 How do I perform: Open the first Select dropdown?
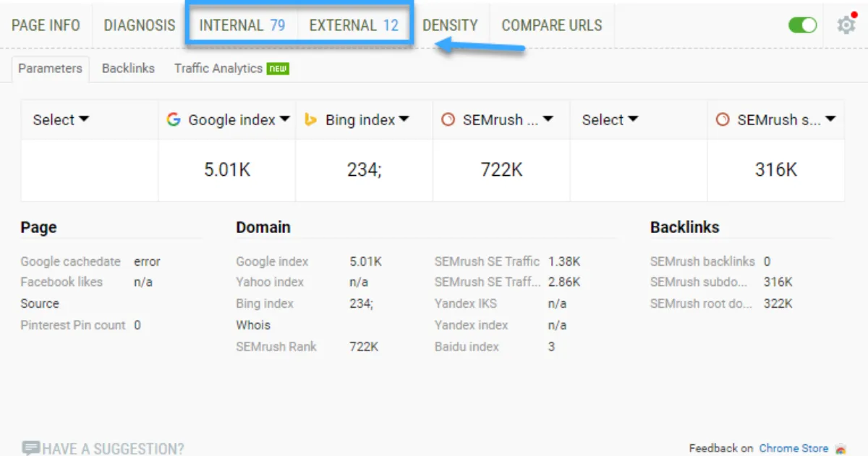tap(61, 119)
